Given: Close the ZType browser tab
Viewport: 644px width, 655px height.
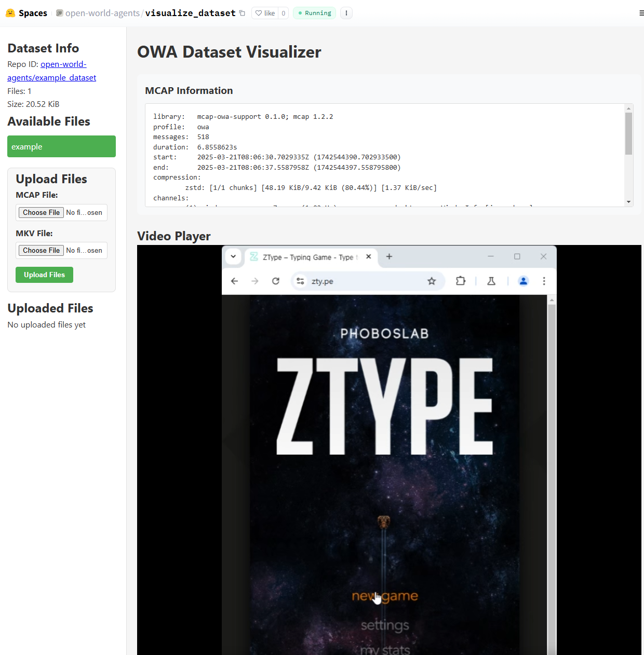Looking at the screenshot, I should point(368,256).
